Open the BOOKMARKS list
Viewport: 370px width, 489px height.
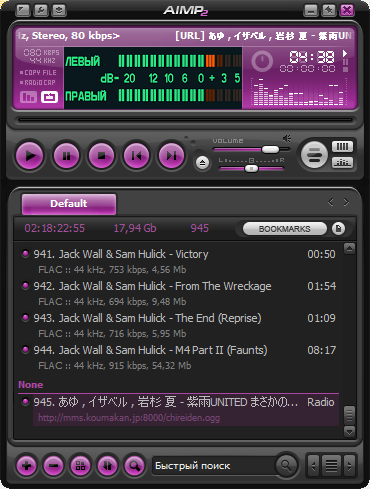(x=285, y=229)
